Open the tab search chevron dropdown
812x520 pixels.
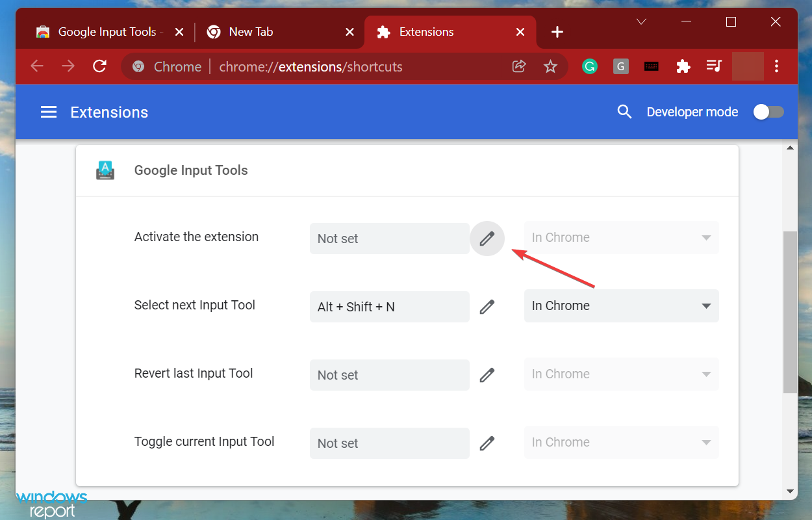pos(641,22)
